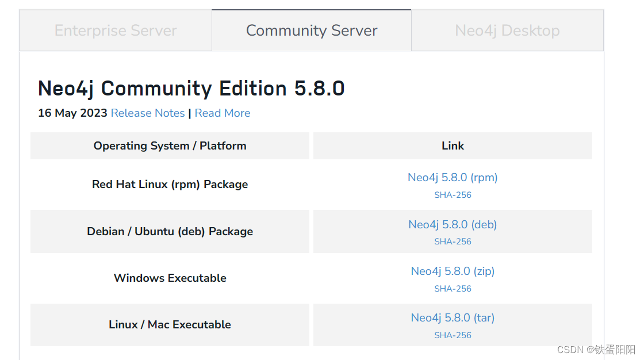Select the Community Server tab
The width and height of the screenshot is (644, 360).
click(311, 30)
